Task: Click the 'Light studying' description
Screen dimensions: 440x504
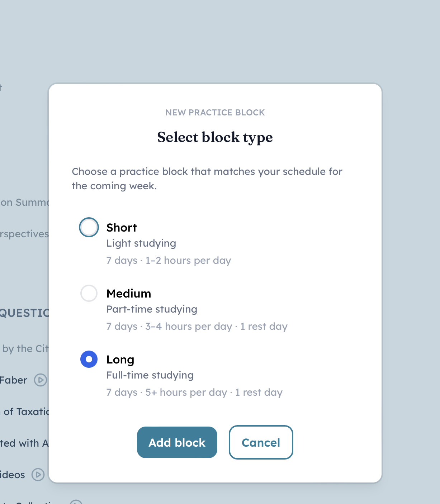Action: [141, 243]
